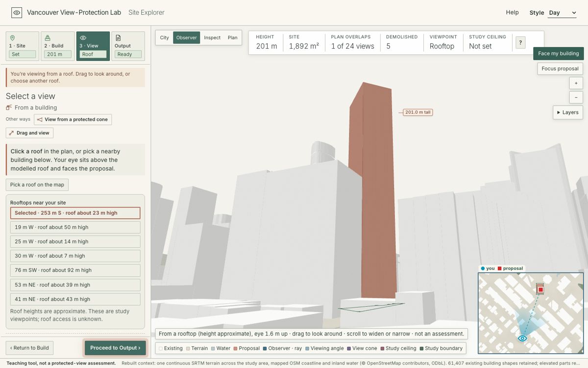Screen dimensions: 588x368
Task: Select rooftop 76 m SW about 92 m
Action: (75, 270)
